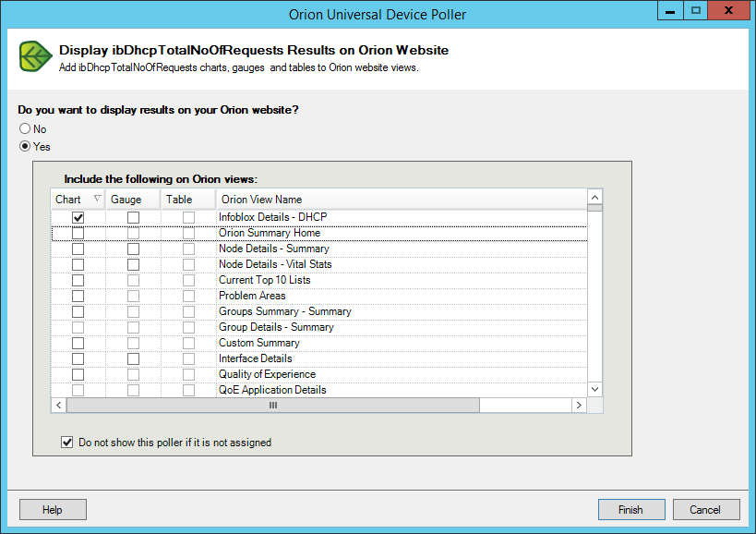
Task: Click the Help button
Action: click(x=53, y=510)
